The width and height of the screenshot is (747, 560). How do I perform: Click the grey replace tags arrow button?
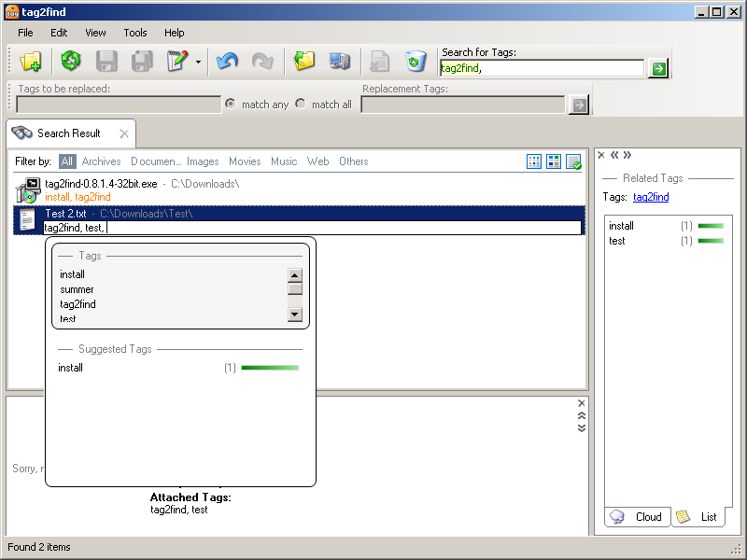(x=579, y=105)
